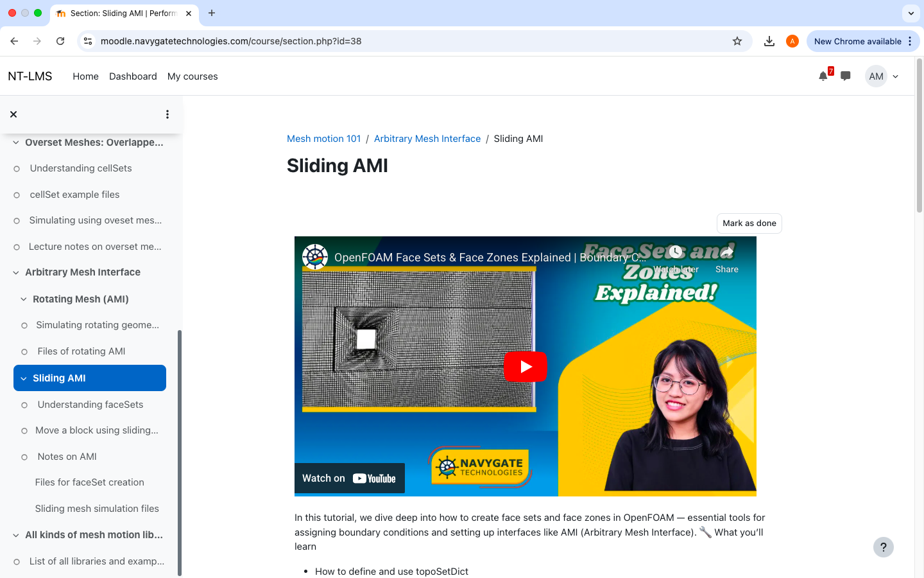Toggle completion circle beside Notes on AMI
This screenshot has width=924, height=578.
pyautogui.click(x=24, y=457)
